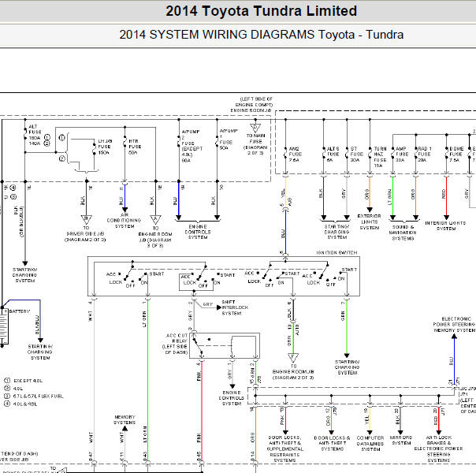Select "TO ENGINE ROOM J/B (DIAGRAM 3 OF 3)"
Image resolution: width=476 pixels, height=473 pixels.
(155, 236)
